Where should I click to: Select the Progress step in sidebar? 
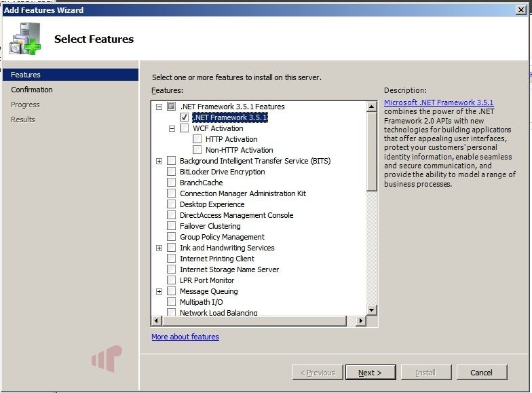tap(25, 105)
